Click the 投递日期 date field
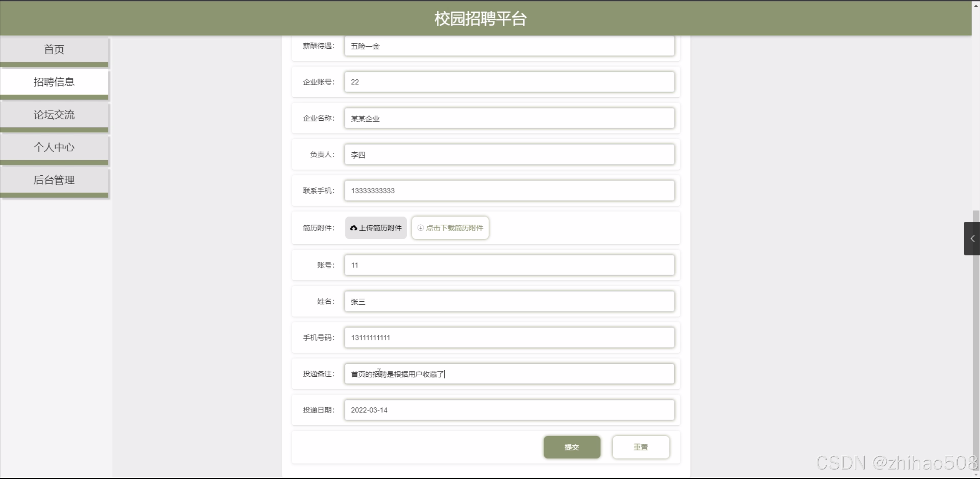This screenshot has height=479, width=980. coord(509,410)
